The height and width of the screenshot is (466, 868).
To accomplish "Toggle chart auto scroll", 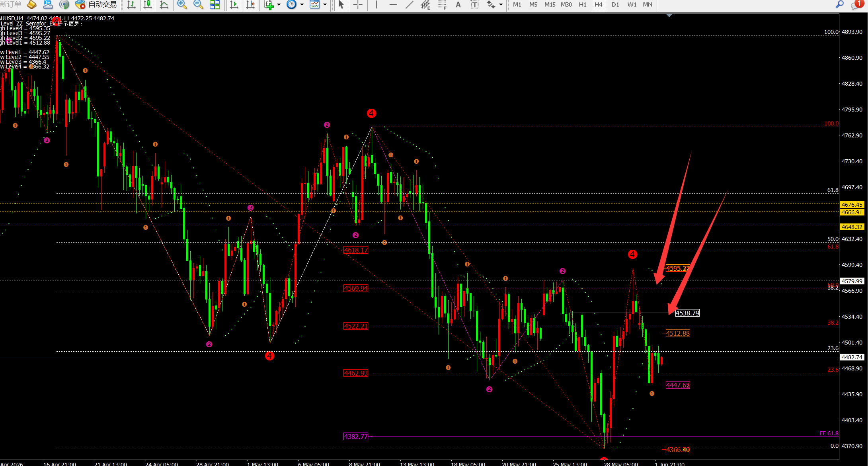I will point(234,5).
